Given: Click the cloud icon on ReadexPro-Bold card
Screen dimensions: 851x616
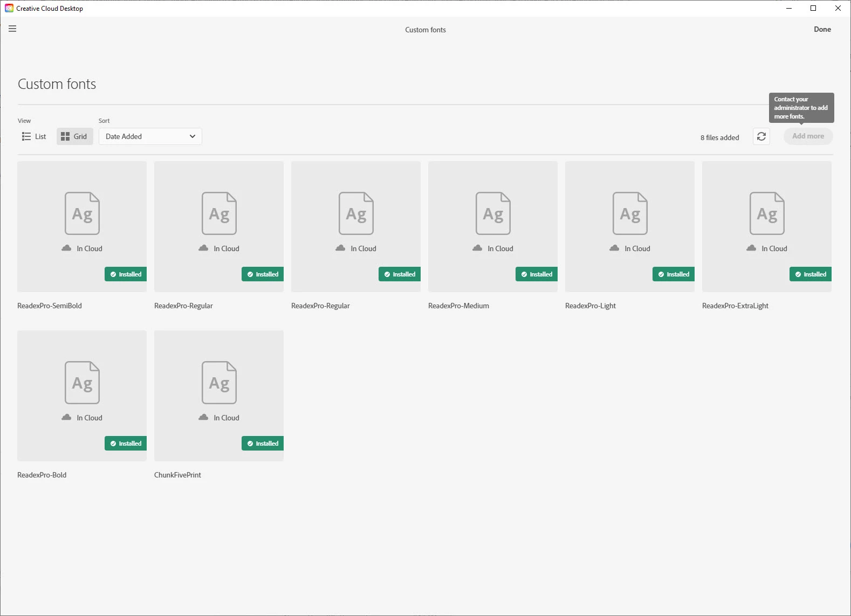Looking at the screenshot, I should coord(66,417).
